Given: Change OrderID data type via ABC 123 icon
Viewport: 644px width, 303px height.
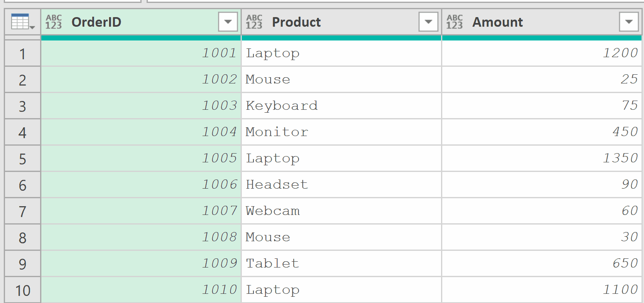Looking at the screenshot, I should pyautogui.click(x=53, y=21).
